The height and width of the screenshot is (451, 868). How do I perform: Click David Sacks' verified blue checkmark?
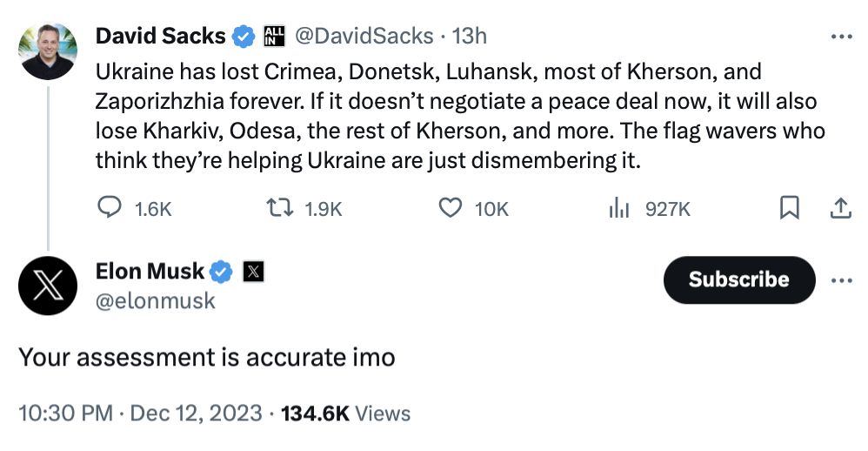(244, 37)
